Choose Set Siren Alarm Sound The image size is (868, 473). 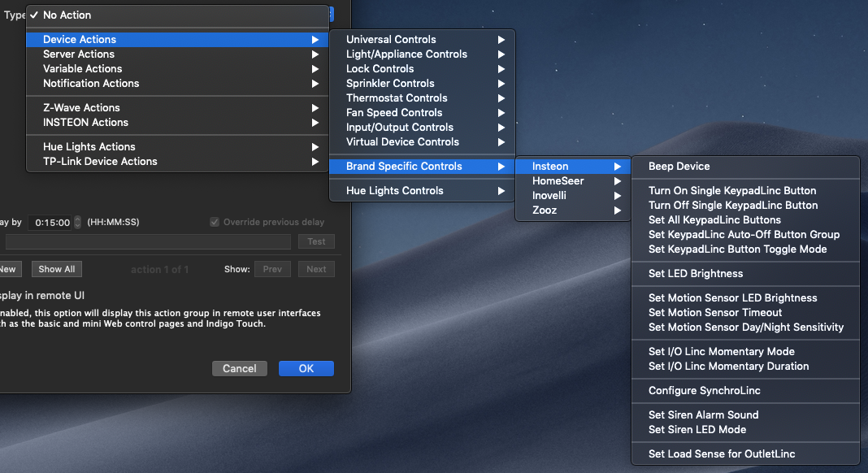click(745, 415)
